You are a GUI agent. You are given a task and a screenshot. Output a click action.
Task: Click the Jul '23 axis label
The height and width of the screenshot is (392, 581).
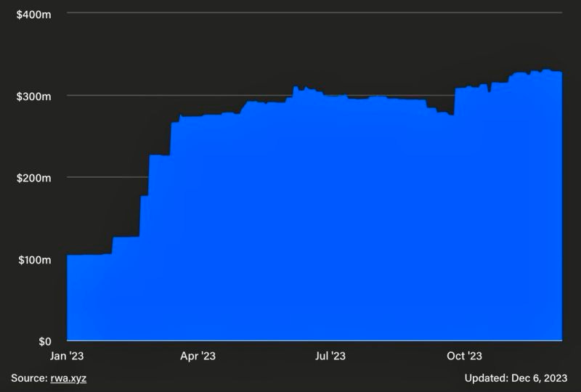(330, 356)
